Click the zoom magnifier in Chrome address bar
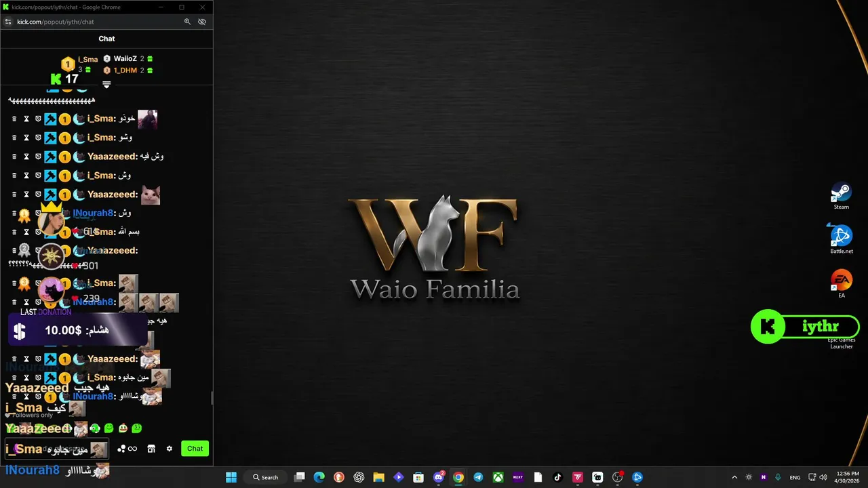Image resolution: width=868 pixels, height=488 pixels. (x=187, y=22)
